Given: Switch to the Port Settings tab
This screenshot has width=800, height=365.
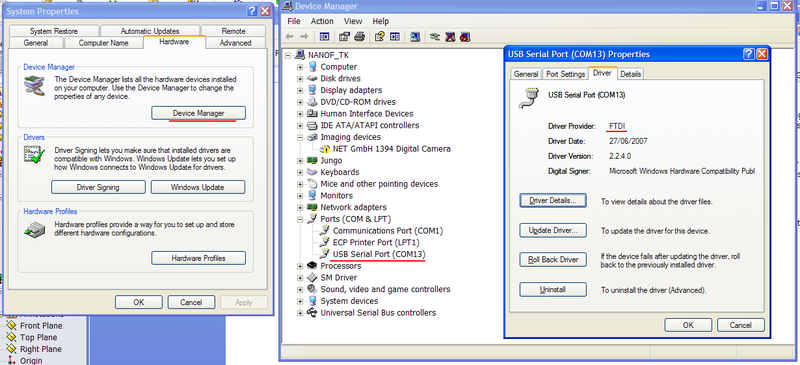Looking at the screenshot, I should point(565,74).
